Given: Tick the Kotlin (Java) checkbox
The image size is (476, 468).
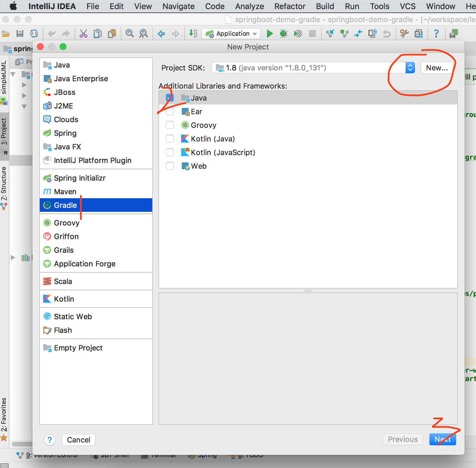Looking at the screenshot, I should [x=170, y=139].
